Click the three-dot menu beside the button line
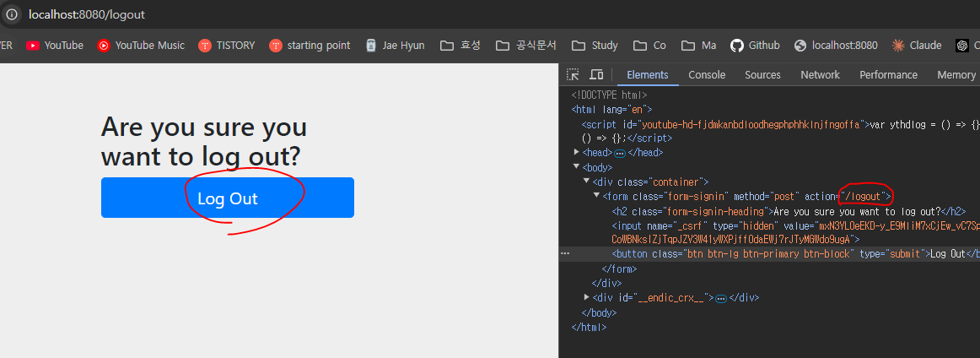The height and width of the screenshot is (358, 980). pyautogui.click(x=565, y=253)
